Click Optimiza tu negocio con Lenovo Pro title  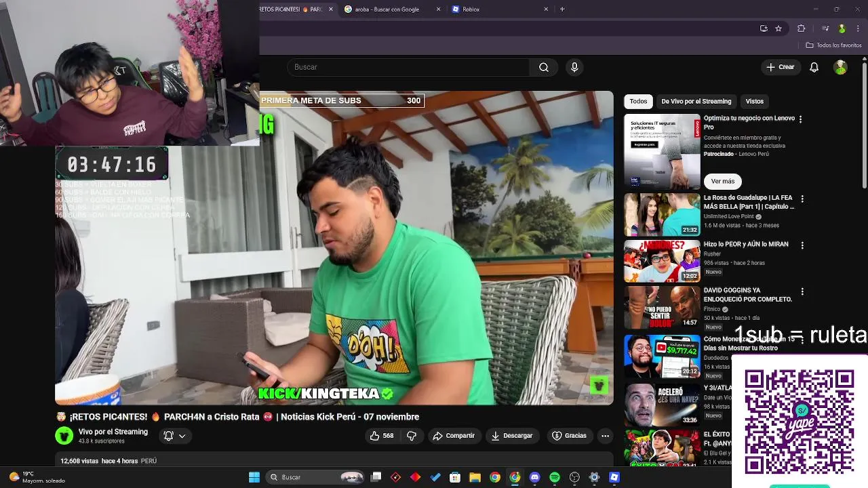click(749, 122)
